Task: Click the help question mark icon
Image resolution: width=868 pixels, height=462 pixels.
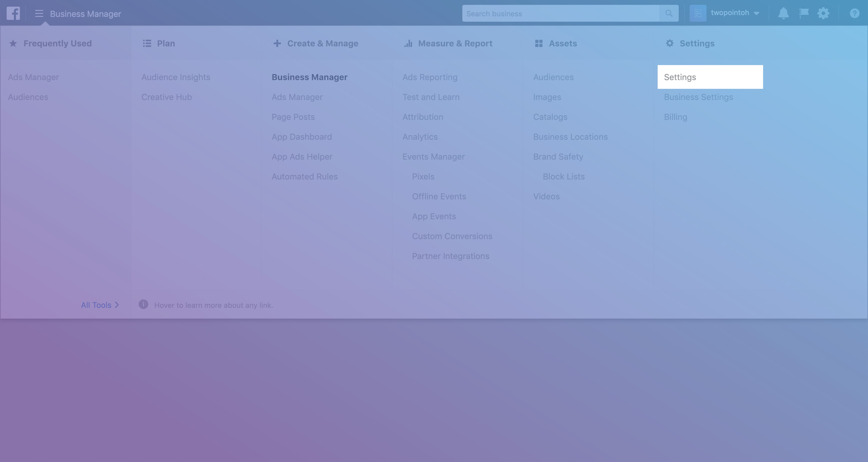Action: pos(854,14)
